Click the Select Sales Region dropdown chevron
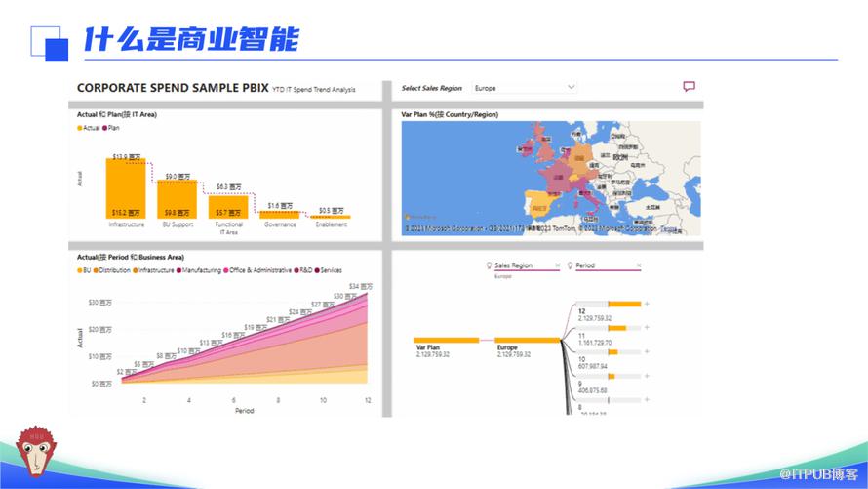Screen dimensions: 868x489 click(x=572, y=87)
